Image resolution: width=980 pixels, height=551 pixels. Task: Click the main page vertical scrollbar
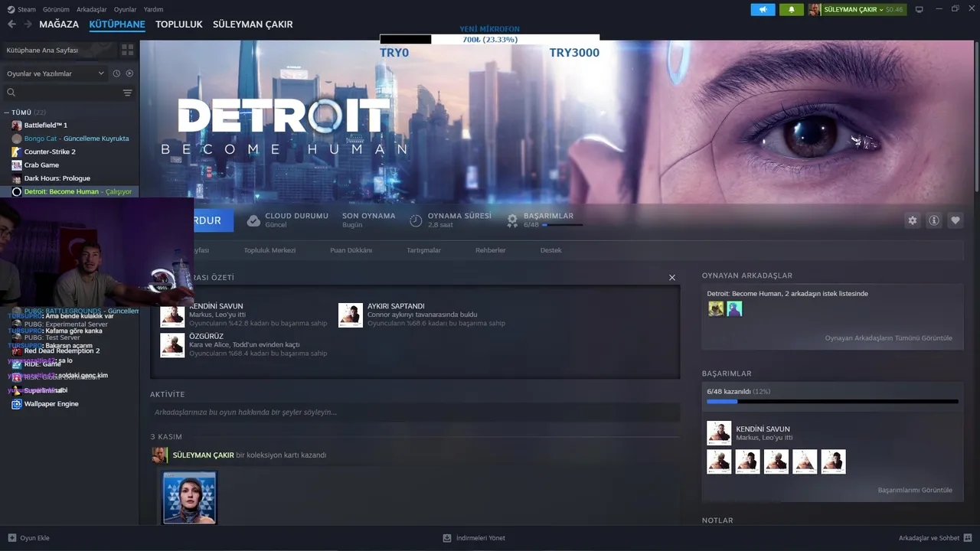tap(976, 115)
